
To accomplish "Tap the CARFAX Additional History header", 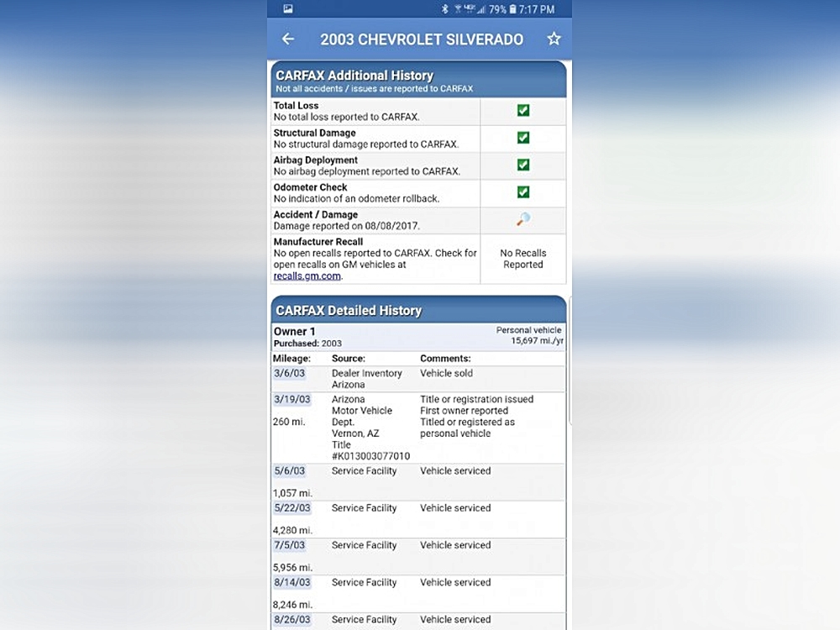I will [x=418, y=79].
